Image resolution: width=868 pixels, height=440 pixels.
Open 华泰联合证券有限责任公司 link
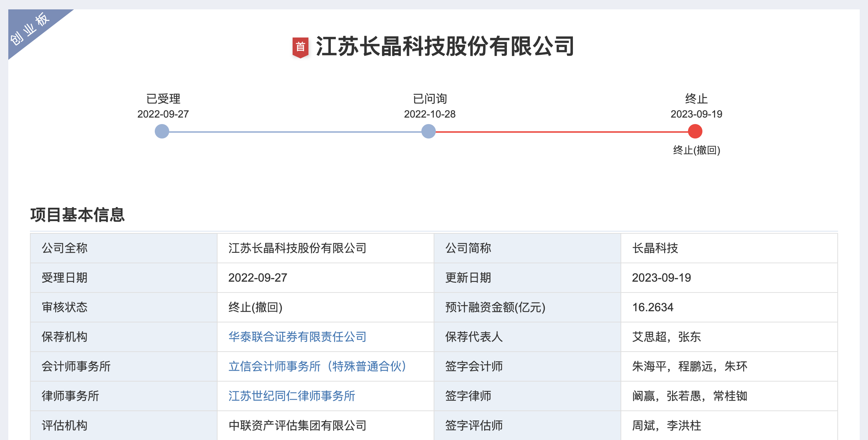pos(297,337)
